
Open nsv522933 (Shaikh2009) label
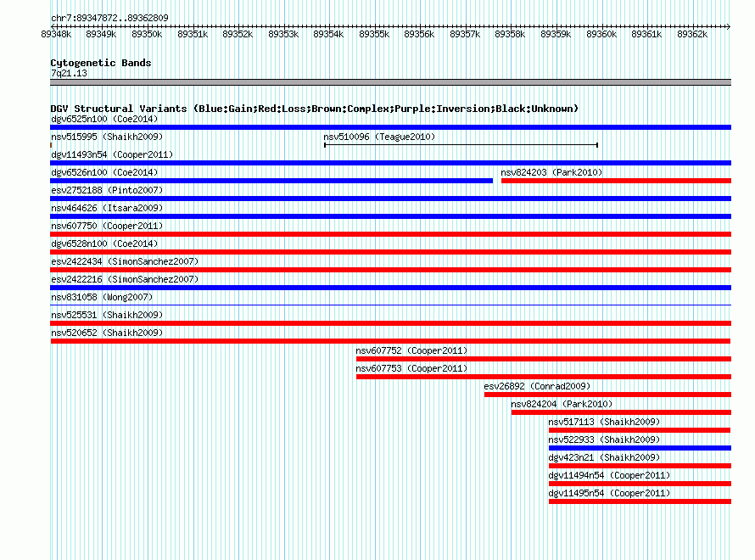click(x=604, y=440)
